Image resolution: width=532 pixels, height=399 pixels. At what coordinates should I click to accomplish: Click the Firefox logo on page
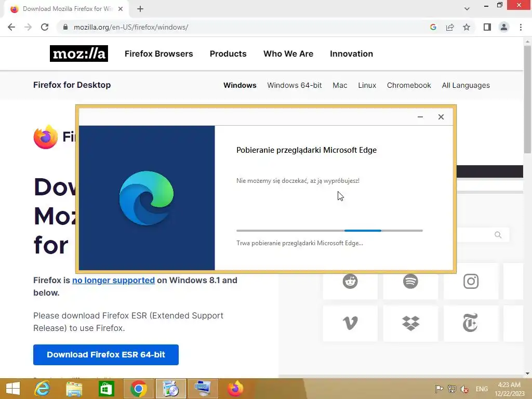(46, 137)
